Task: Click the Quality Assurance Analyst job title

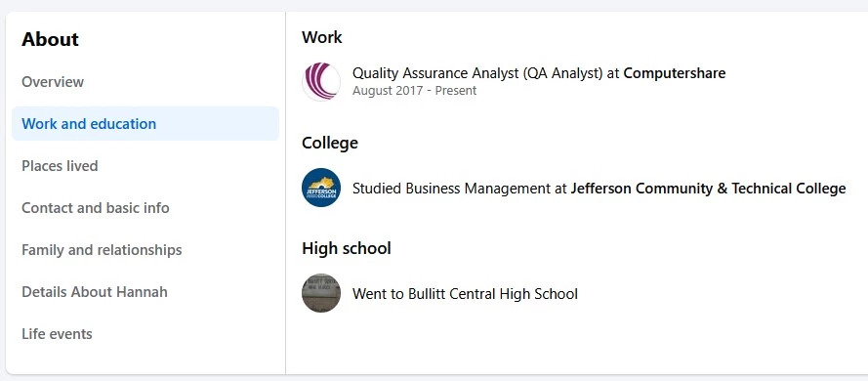Action: pos(477,73)
